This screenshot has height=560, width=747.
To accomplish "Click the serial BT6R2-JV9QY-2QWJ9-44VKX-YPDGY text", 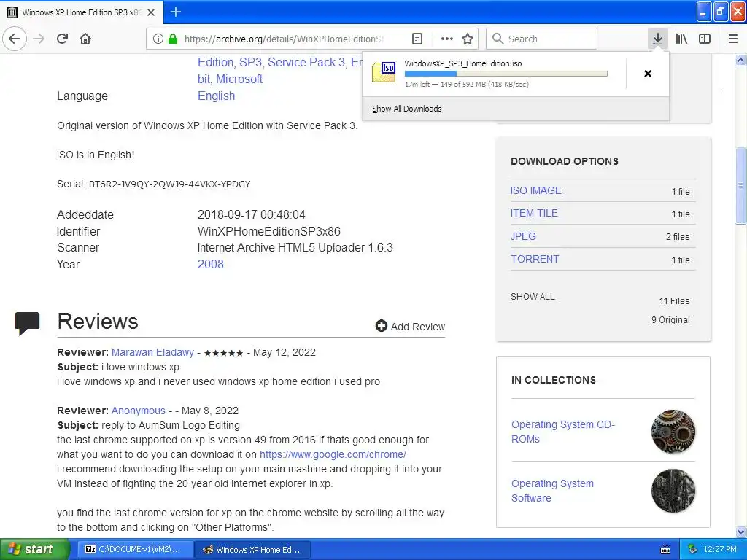I will click(x=169, y=184).
